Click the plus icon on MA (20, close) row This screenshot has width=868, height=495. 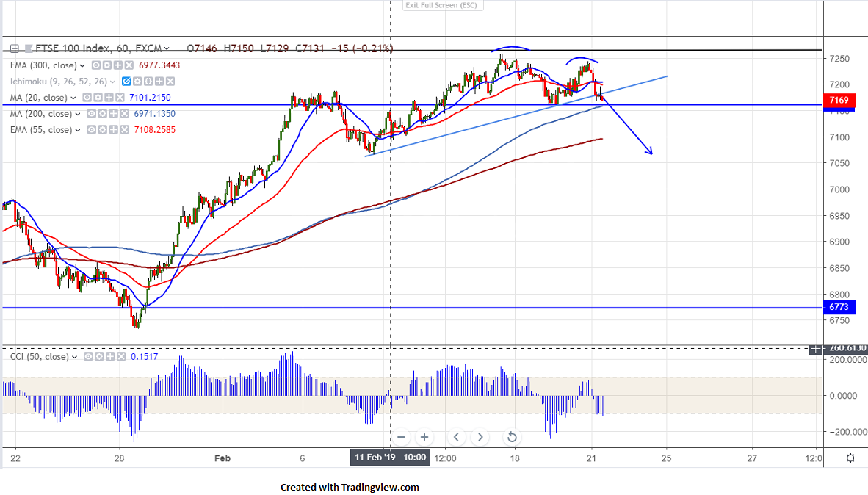(x=109, y=98)
